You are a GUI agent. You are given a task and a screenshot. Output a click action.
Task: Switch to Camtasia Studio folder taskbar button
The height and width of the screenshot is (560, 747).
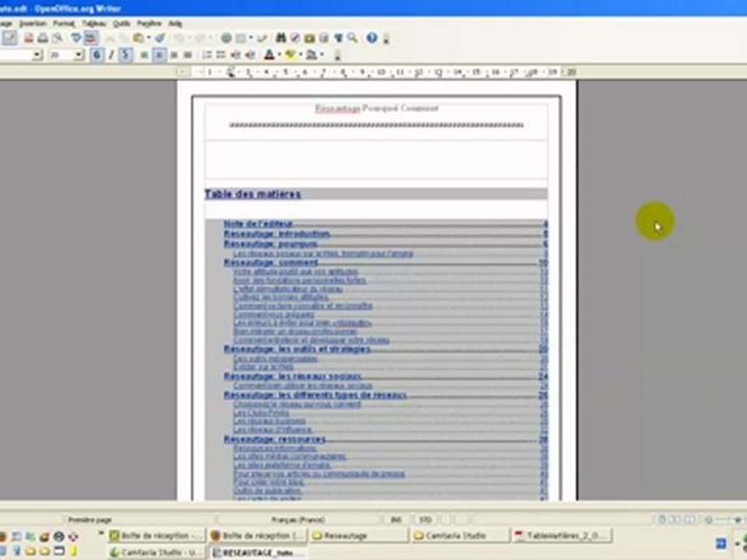460,536
